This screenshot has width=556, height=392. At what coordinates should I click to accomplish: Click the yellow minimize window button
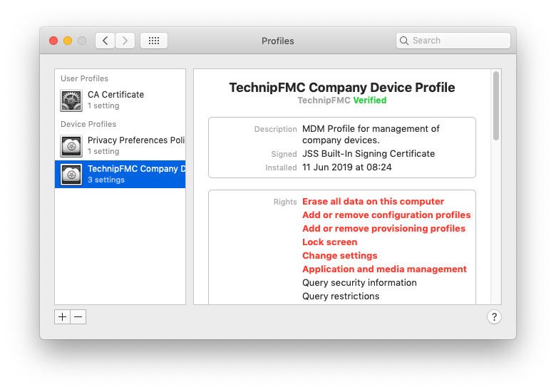click(x=68, y=41)
